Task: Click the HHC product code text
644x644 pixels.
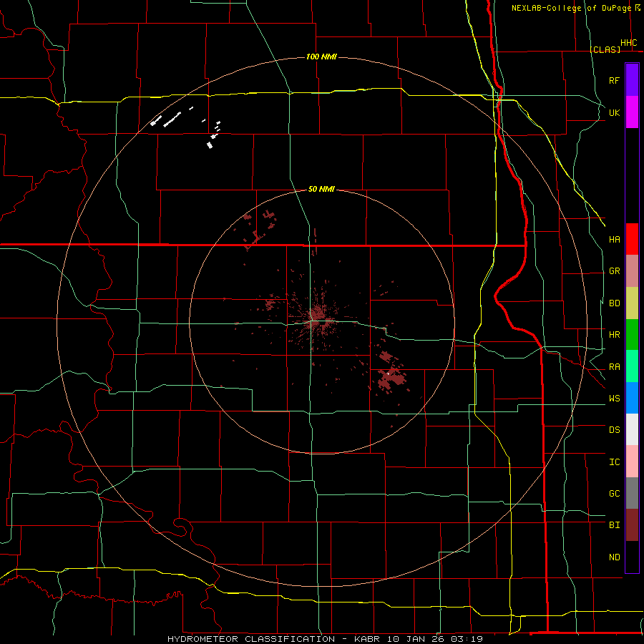Action: click(x=628, y=43)
